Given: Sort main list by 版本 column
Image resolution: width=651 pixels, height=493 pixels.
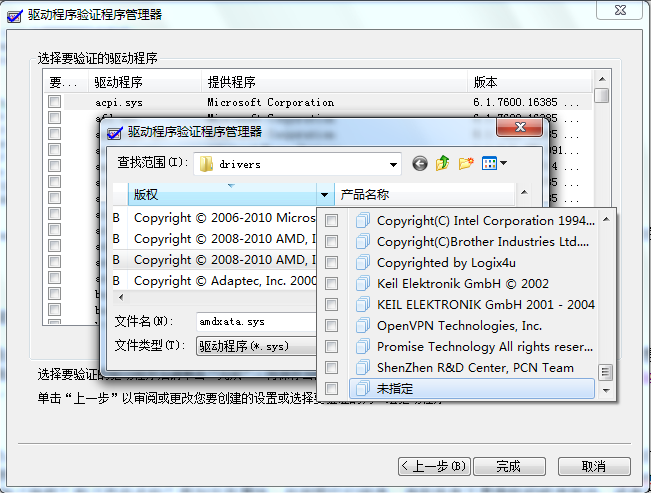Looking at the screenshot, I should [530, 82].
